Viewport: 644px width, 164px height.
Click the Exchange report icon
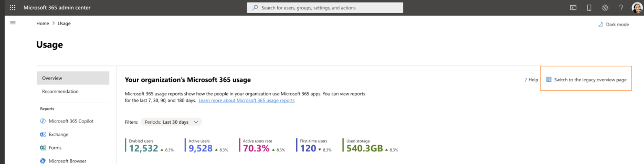point(43,134)
